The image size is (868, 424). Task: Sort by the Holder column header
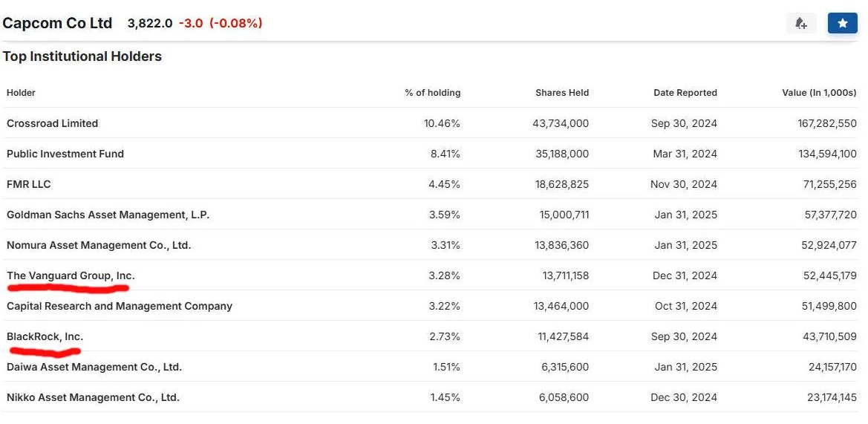[x=21, y=93]
